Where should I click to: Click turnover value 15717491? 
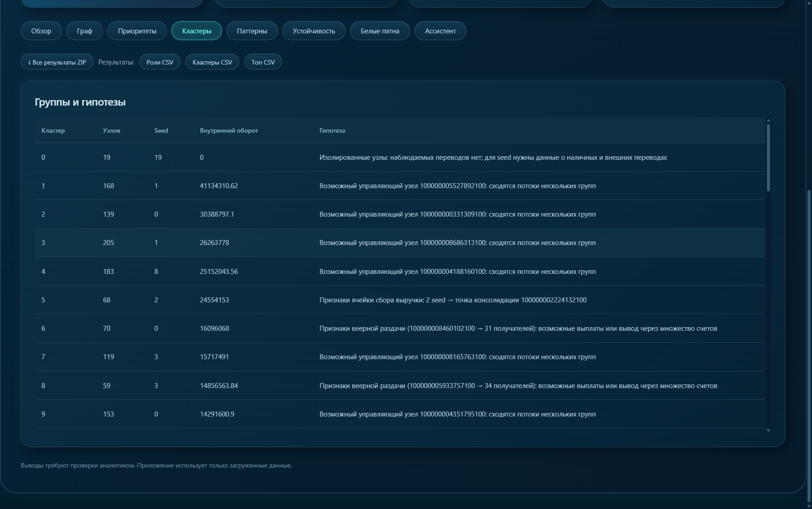coord(214,357)
